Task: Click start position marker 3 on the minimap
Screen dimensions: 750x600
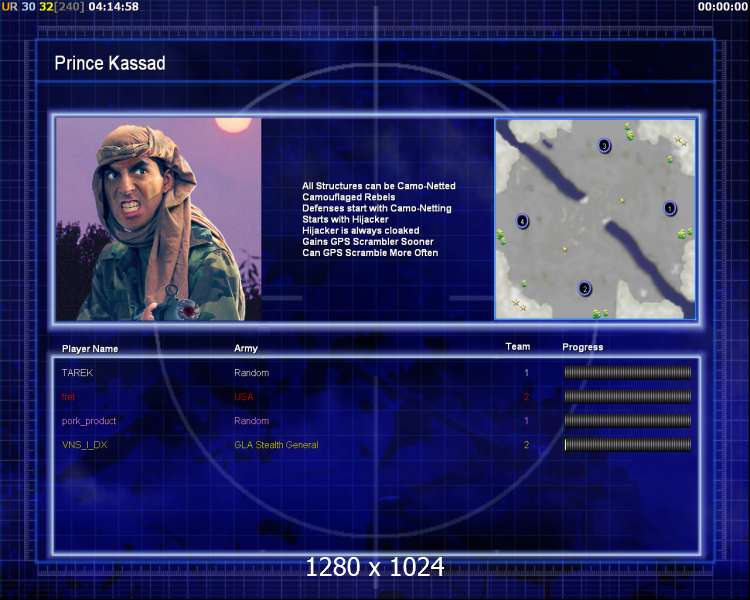Action: 604,145
